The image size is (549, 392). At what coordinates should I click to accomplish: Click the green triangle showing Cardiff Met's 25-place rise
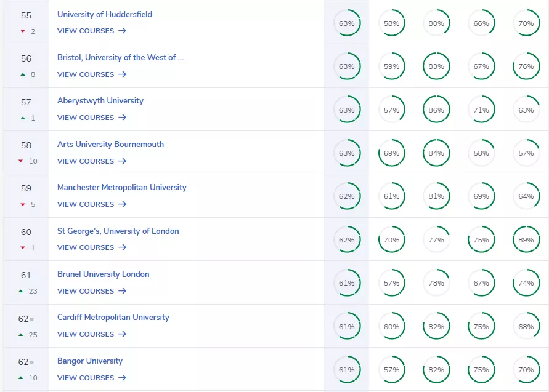(21, 335)
